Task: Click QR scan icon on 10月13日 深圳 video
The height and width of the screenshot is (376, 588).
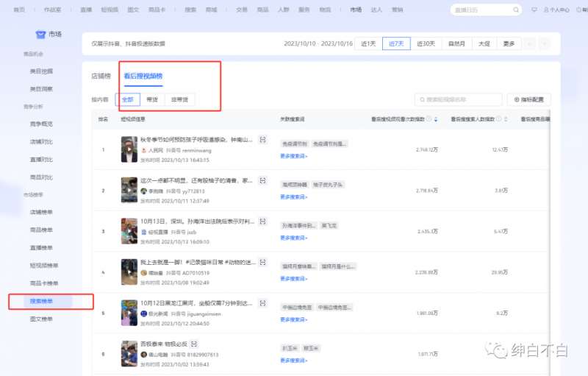Action: tap(262, 221)
